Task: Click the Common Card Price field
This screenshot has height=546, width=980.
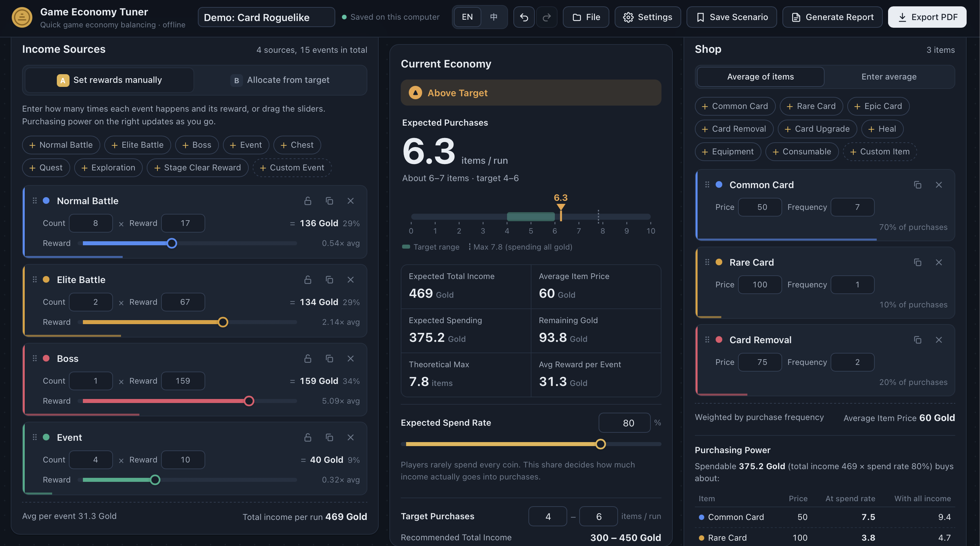Action: pyautogui.click(x=760, y=207)
